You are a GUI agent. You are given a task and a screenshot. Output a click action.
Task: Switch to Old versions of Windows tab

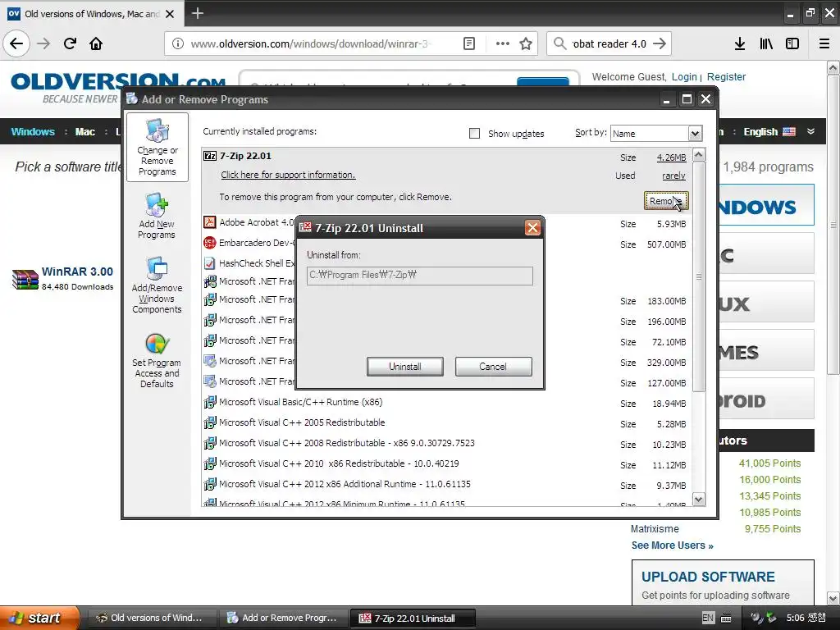point(92,14)
